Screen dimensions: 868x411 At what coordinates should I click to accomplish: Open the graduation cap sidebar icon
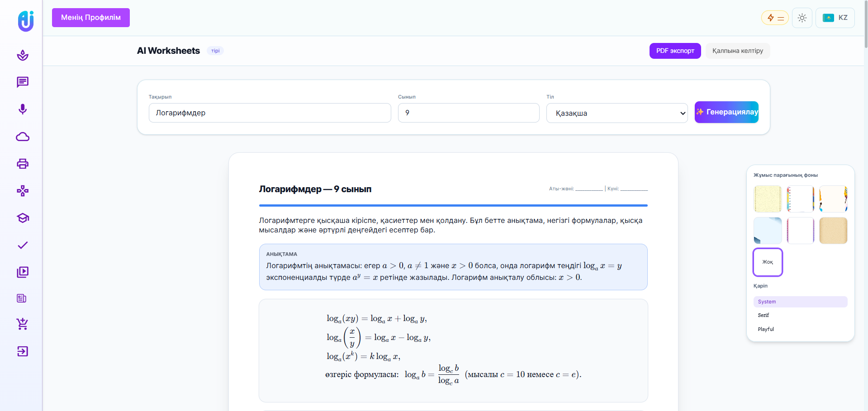coord(23,218)
